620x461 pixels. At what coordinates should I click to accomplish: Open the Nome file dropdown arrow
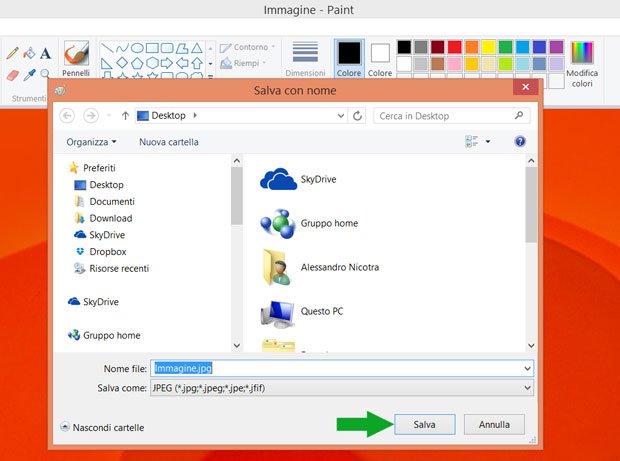[x=527, y=368]
